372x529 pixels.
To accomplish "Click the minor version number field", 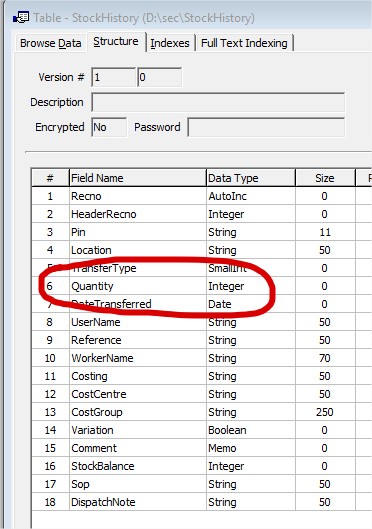I will (x=160, y=77).
